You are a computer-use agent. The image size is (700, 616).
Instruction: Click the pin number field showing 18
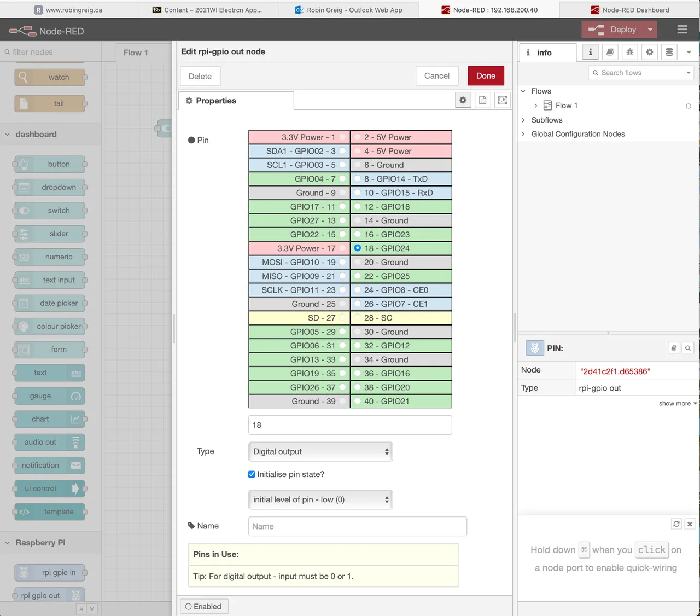(350, 425)
